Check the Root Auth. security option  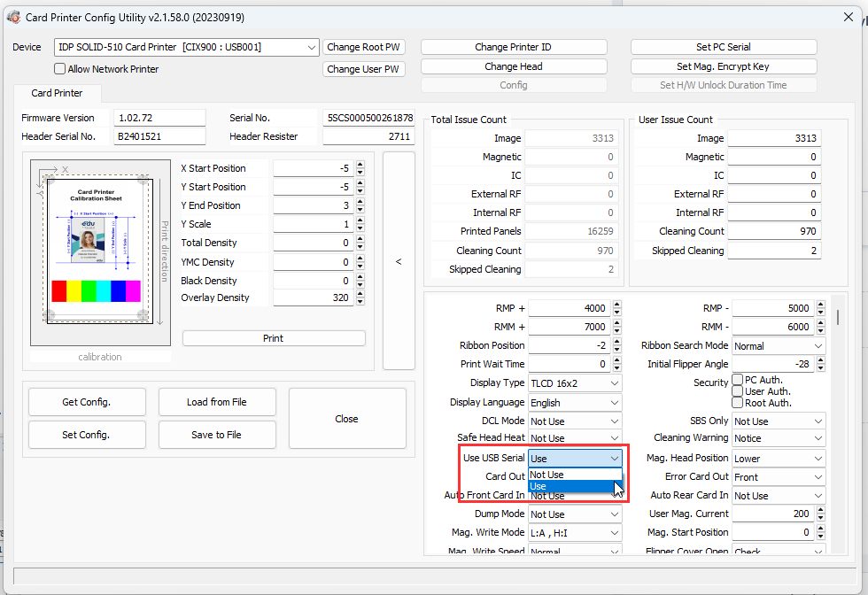737,403
